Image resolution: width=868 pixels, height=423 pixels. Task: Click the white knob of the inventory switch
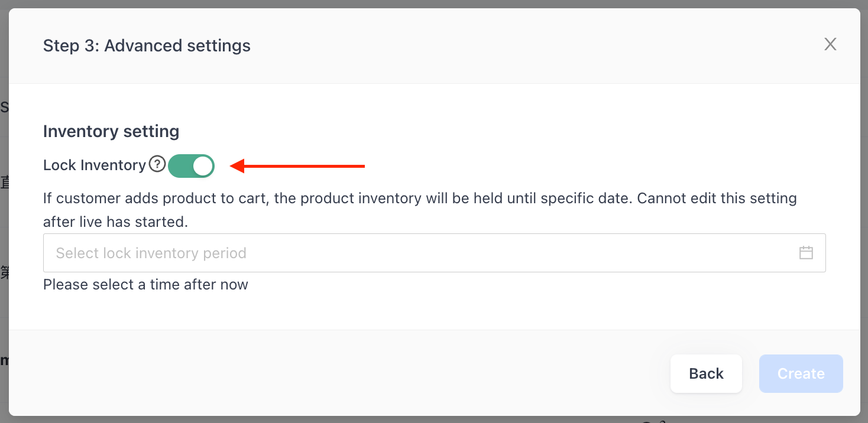[203, 166]
